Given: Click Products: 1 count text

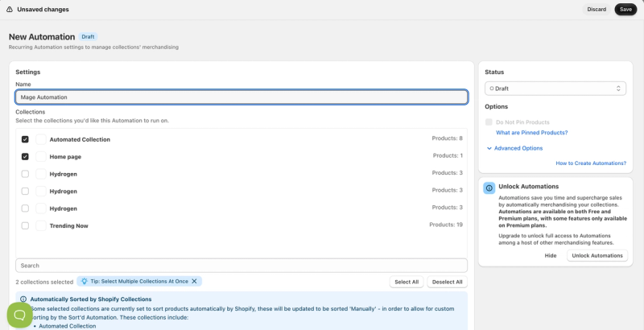Looking at the screenshot, I should coord(448,155).
